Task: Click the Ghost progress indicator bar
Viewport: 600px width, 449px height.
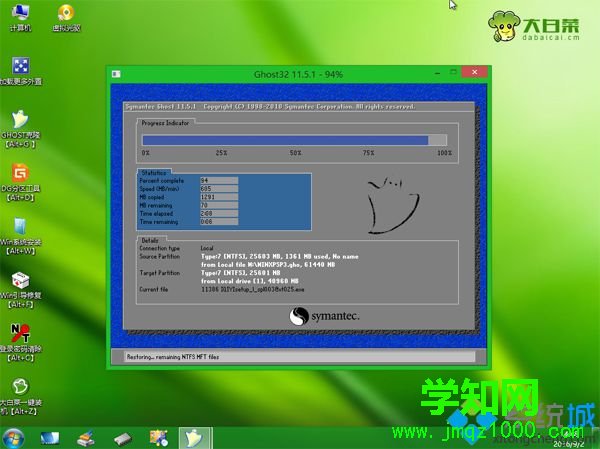Action: click(294, 140)
